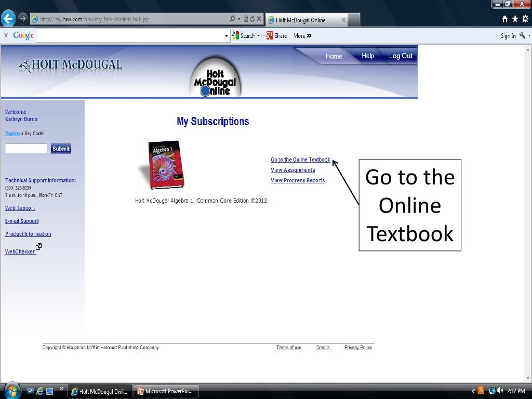The image size is (532, 399).
Task: Click the Google logo on the toolbar
Action: [x=23, y=36]
